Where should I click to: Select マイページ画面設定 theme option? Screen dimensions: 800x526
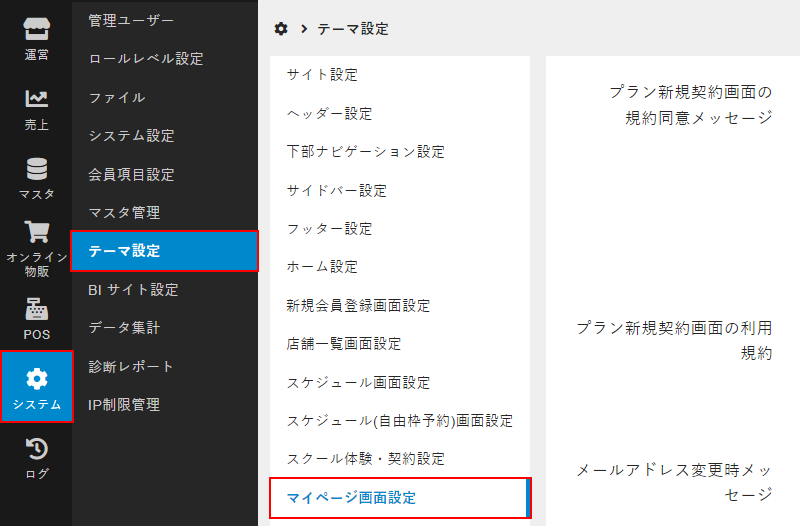coord(400,498)
